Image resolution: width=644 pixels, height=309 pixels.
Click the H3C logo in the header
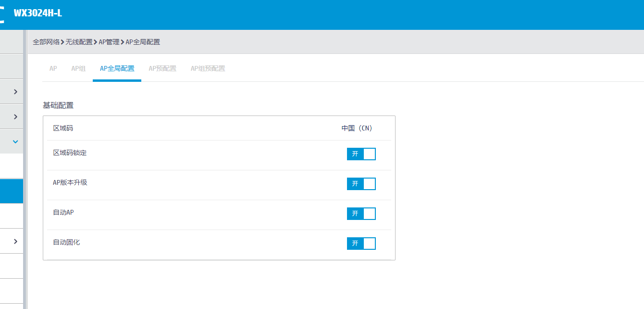tap(2, 14)
